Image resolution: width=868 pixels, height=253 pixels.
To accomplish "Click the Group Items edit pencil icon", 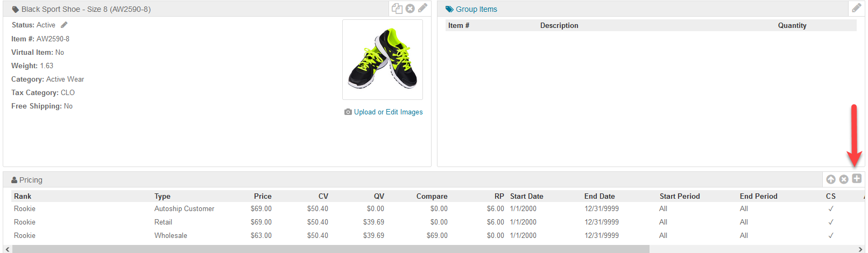I will pos(856,8).
